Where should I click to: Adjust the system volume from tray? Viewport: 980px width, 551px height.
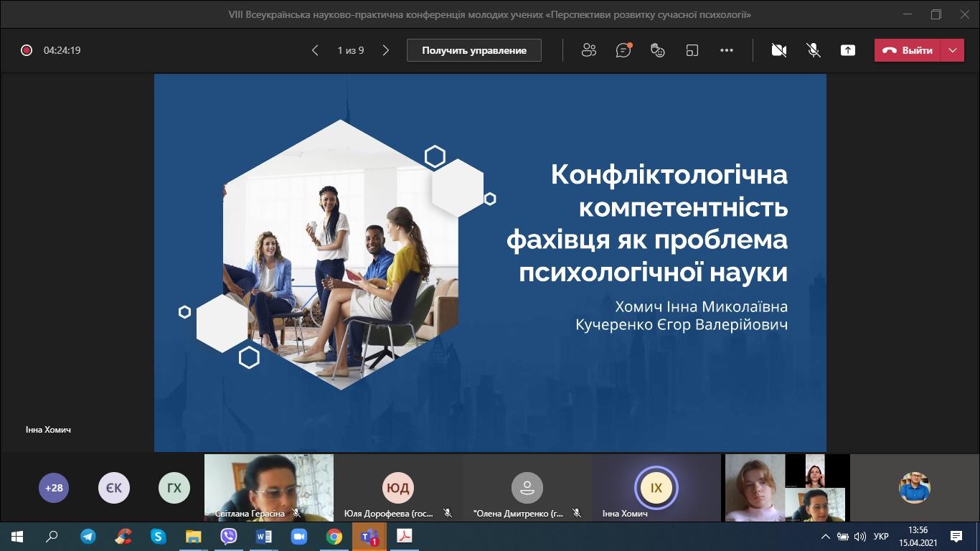(x=860, y=537)
